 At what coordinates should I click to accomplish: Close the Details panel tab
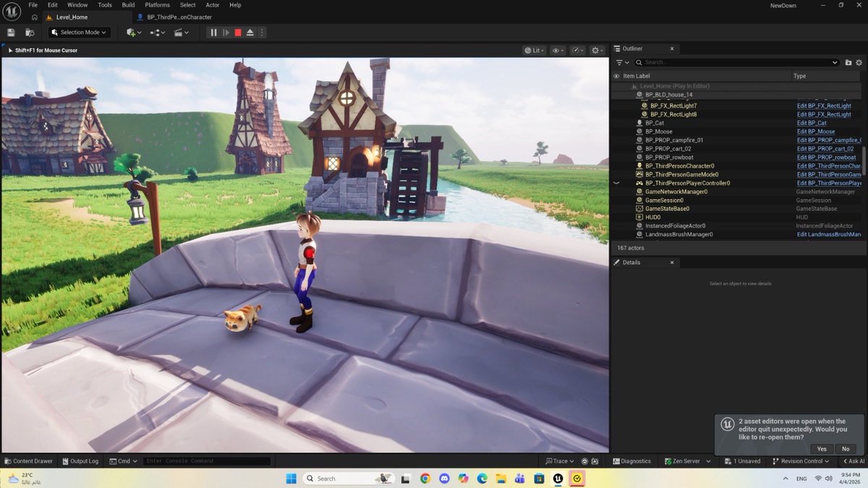point(671,262)
